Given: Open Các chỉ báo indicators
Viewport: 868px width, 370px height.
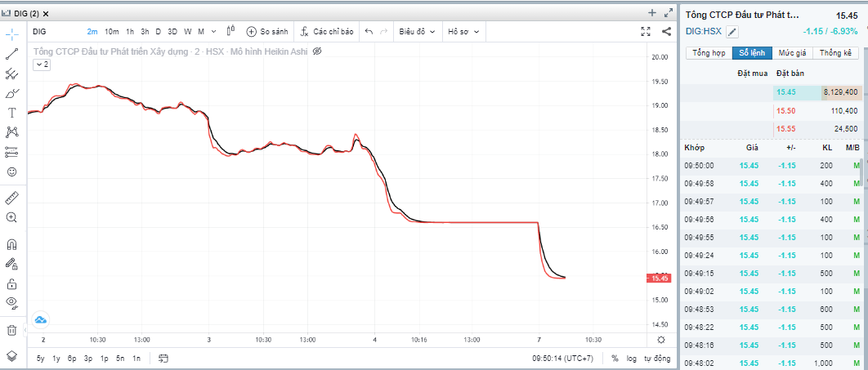Looking at the screenshot, I should click(327, 32).
